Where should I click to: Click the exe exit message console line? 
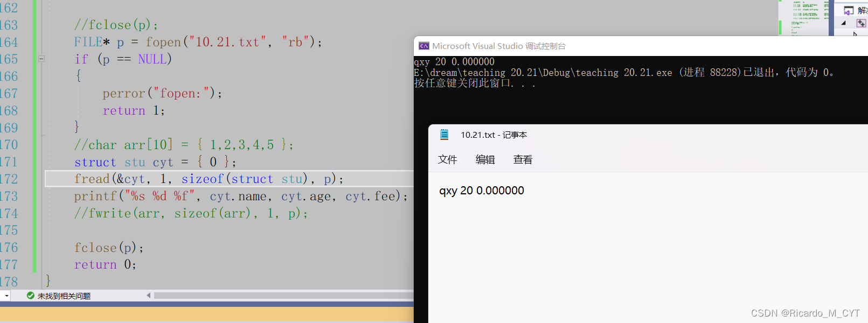pyautogui.click(x=624, y=73)
